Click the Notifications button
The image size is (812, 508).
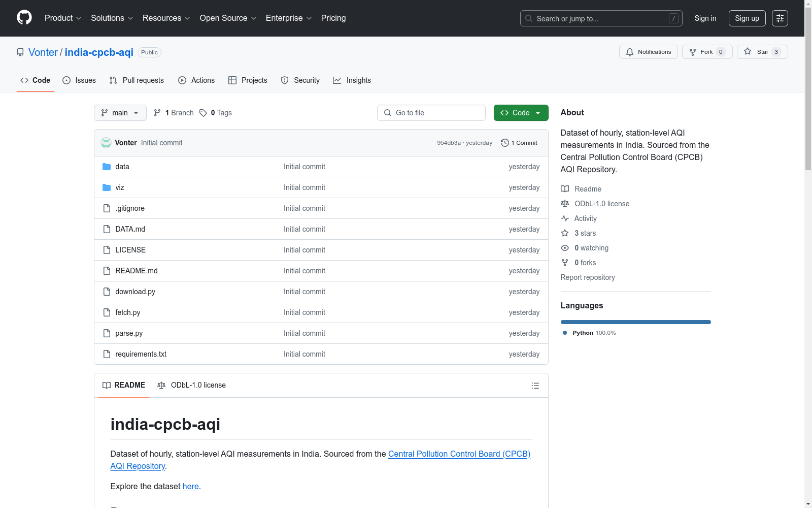pyautogui.click(x=649, y=52)
